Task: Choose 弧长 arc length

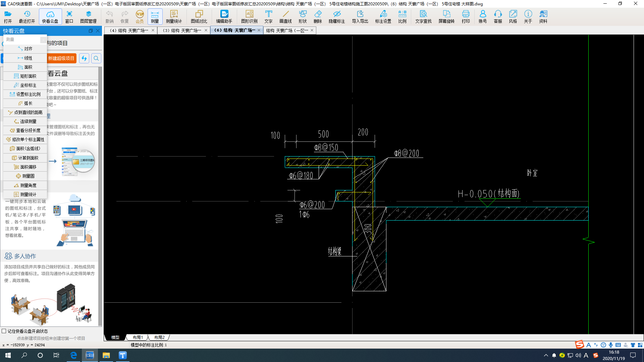Action: 25,103
